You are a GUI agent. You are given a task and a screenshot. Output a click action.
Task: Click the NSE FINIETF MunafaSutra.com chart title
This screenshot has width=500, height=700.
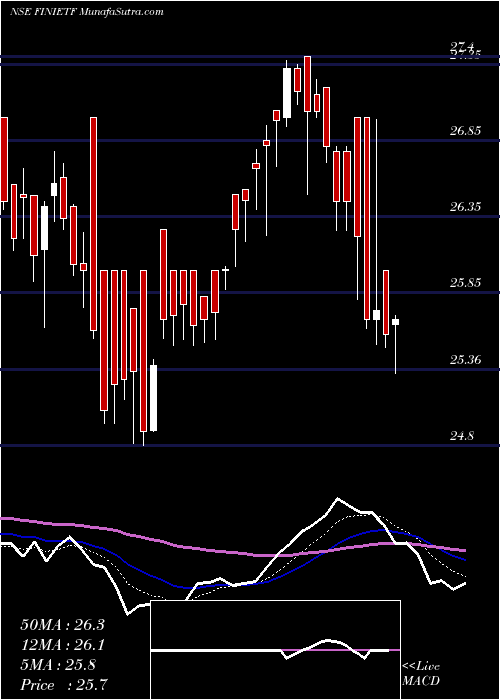coord(86,12)
